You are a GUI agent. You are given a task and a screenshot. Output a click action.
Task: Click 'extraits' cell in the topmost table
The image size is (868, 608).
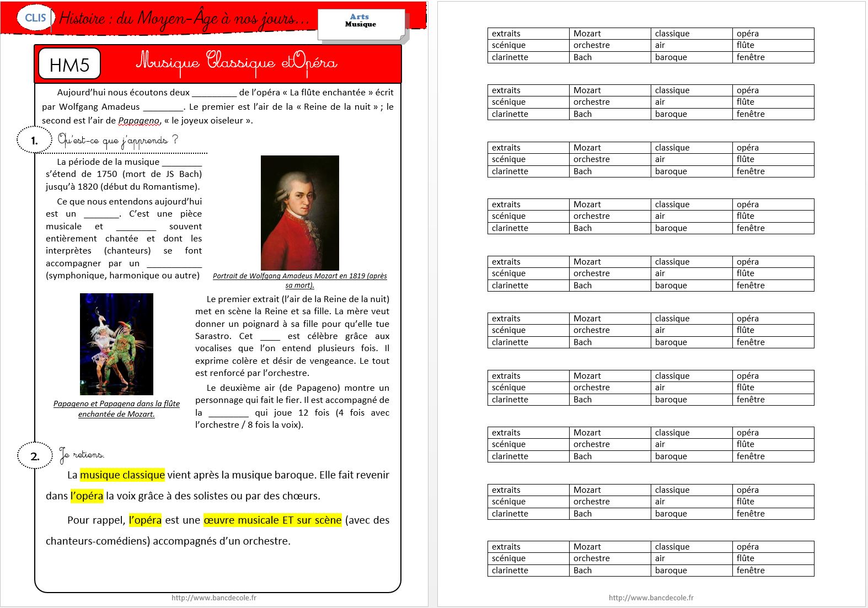coord(528,34)
